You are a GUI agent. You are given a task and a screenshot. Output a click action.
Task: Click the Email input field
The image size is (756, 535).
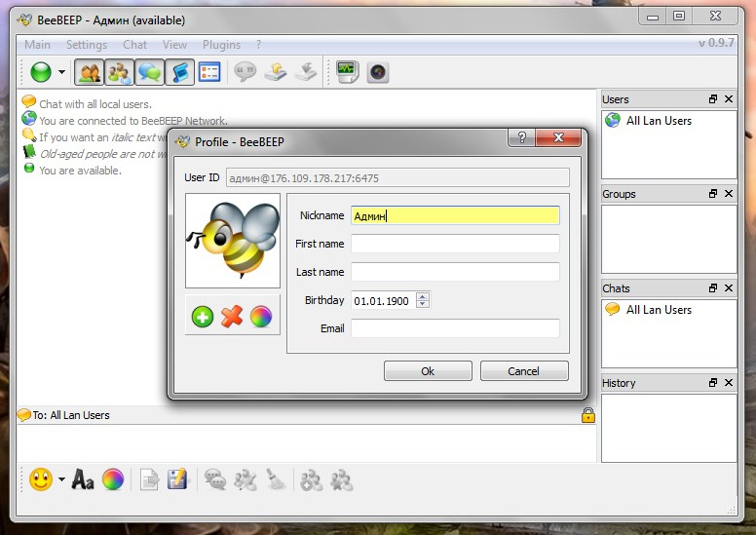[455, 328]
